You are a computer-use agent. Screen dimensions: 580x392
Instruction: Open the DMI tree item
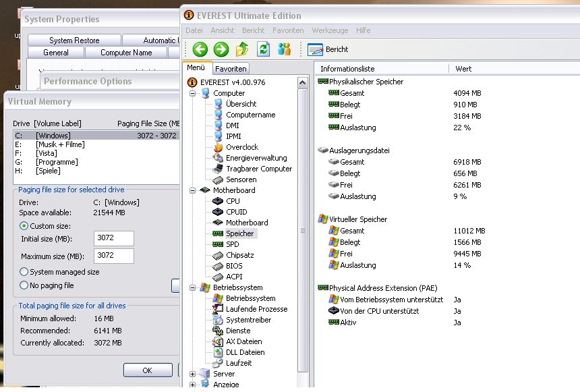pyautogui.click(x=232, y=125)
